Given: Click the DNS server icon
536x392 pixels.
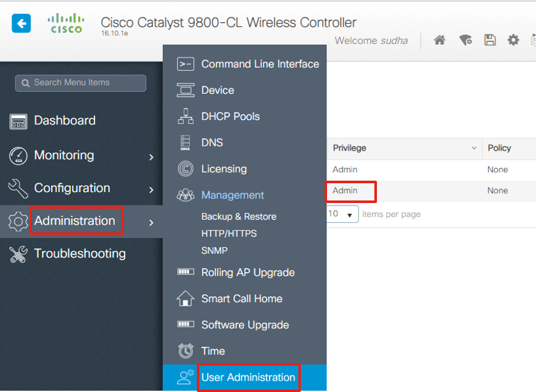Looking at the screenshot, I should [185, 142].
